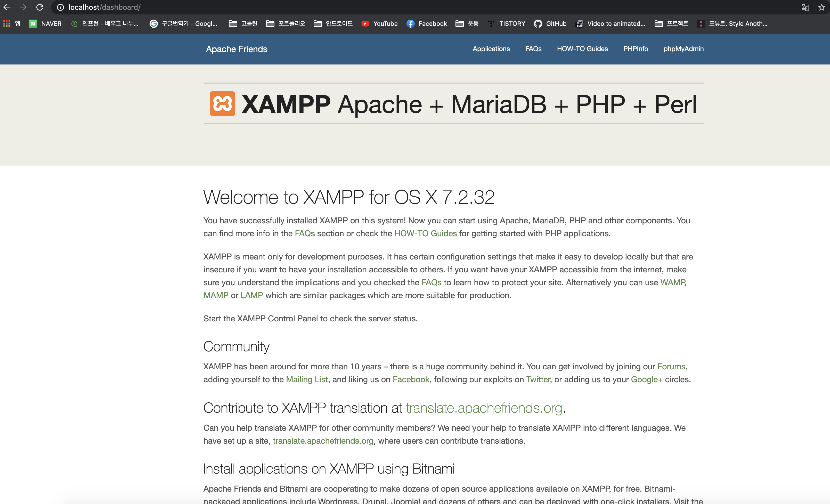
Task: Open the GitHub bookmark
Action: (550, 23)
